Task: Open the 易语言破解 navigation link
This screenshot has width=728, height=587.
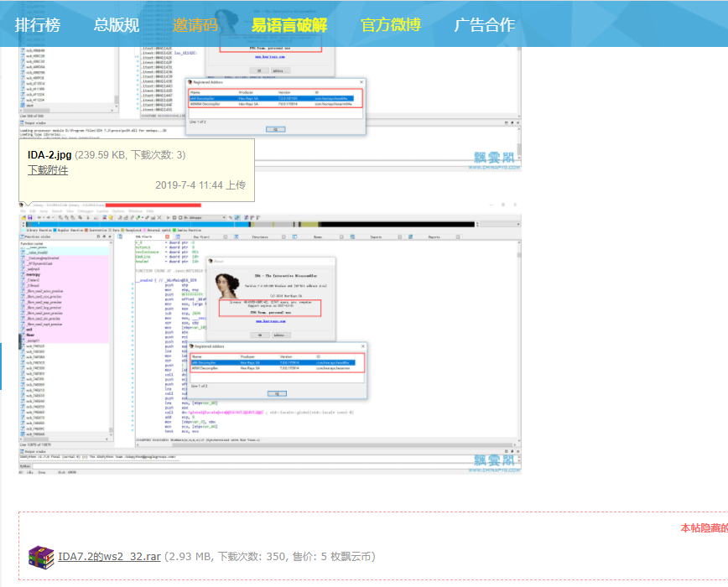Action: point(289,24)
